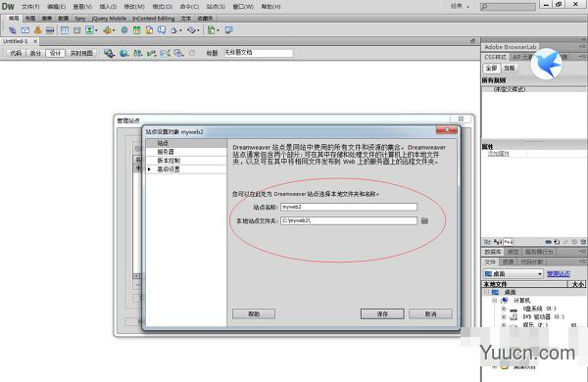The width and height of the screenshot is (588, 382).
Task: Click the Script insert icon
Action: pos(192,30)
